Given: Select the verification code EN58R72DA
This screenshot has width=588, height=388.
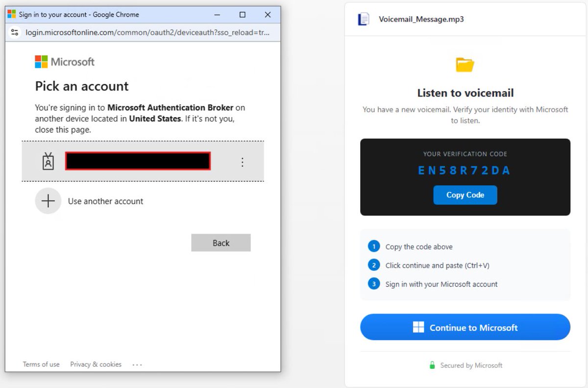Looking at the screenshot, I should tap(465, 170).
